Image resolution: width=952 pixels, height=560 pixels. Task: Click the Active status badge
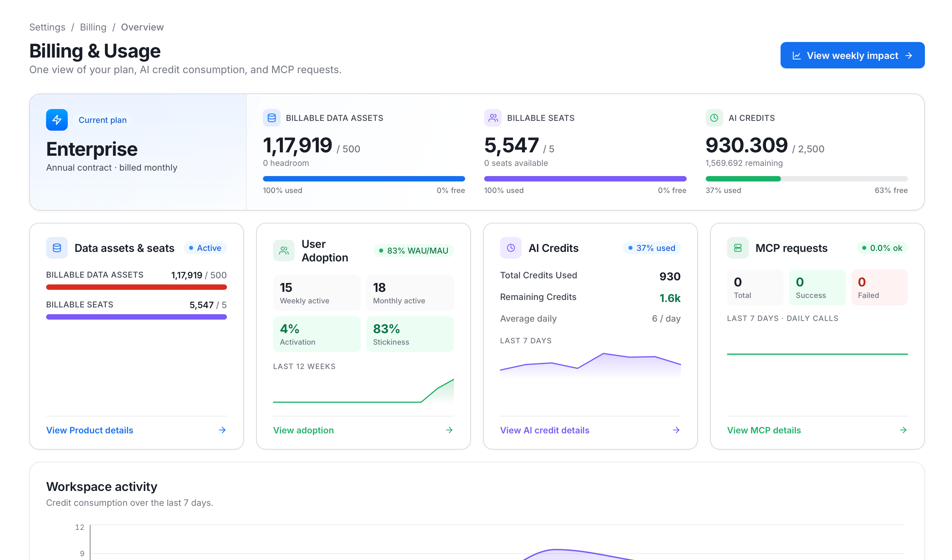[x=205, y=248]
